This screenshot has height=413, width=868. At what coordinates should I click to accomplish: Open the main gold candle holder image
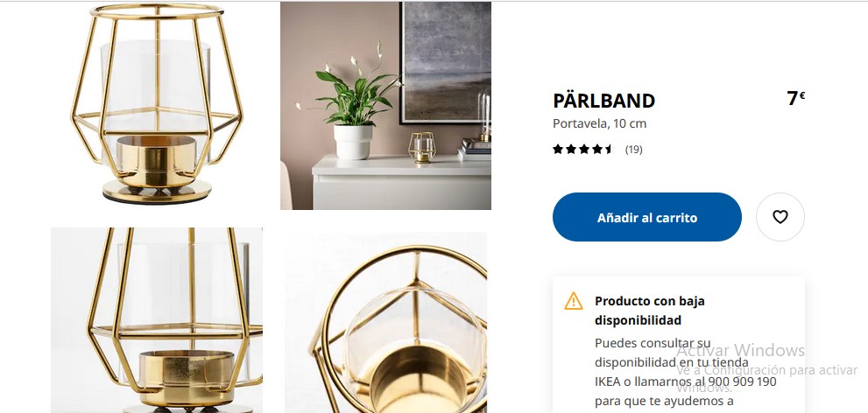click(x=157, y=104)
